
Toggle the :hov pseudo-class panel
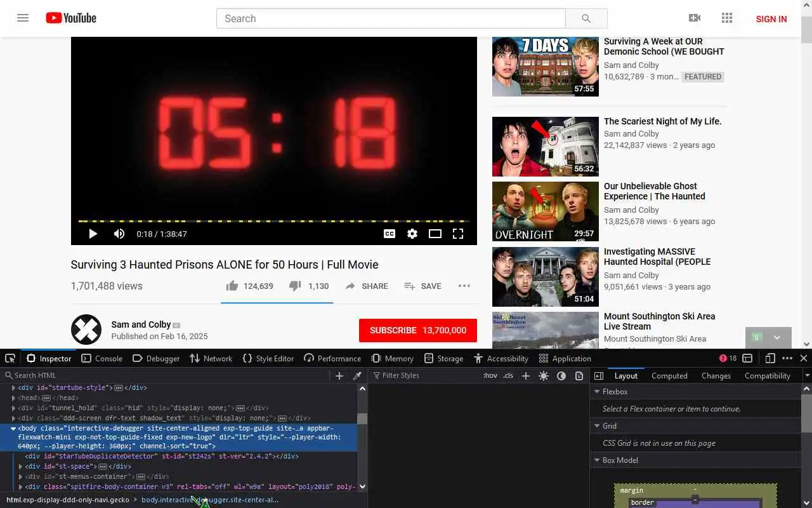[x=490, y=375]
